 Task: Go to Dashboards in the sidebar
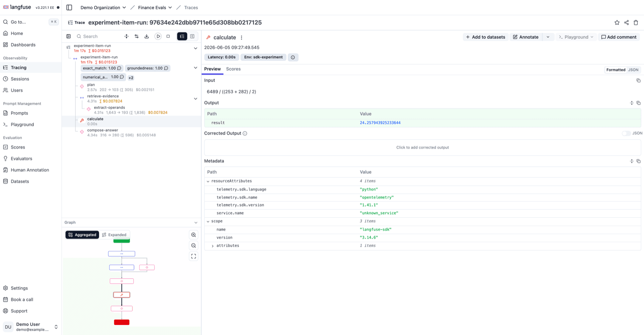[x=31, y=45]
